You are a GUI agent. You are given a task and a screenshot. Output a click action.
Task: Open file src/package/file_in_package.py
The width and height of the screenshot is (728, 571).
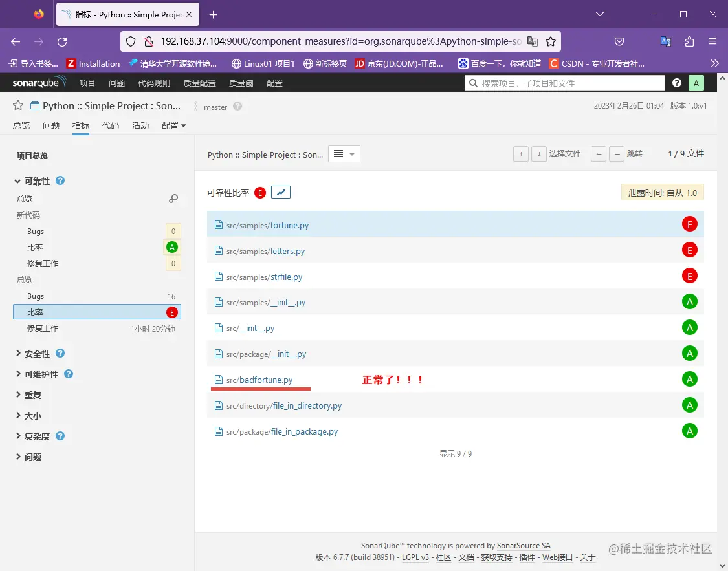click(x=282, y=432)
